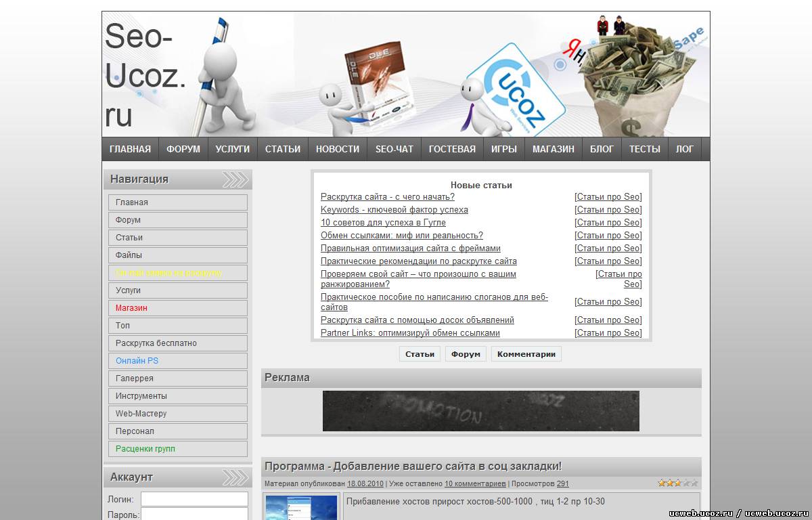Open СТАТЬИ in the top menu bar
Screen dimensions: 812x520
283,149
